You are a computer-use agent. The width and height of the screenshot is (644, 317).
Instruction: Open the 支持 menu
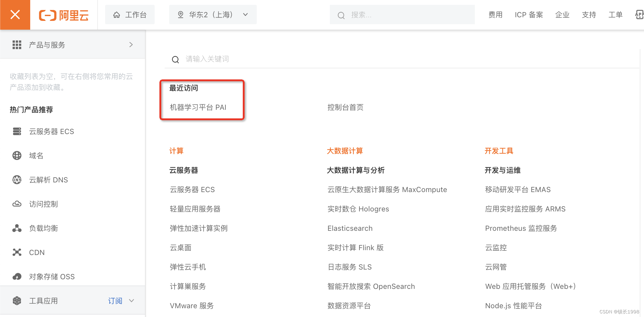click(589, 15)
